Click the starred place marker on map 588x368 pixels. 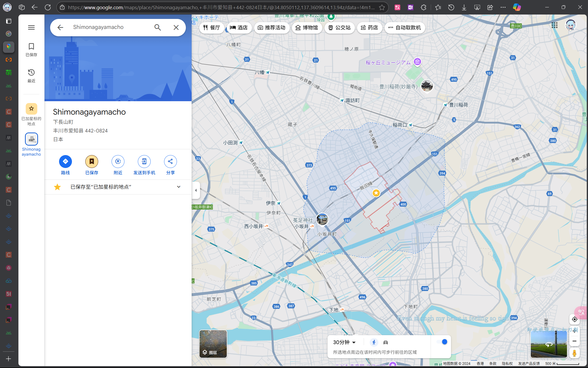(376, 193)
